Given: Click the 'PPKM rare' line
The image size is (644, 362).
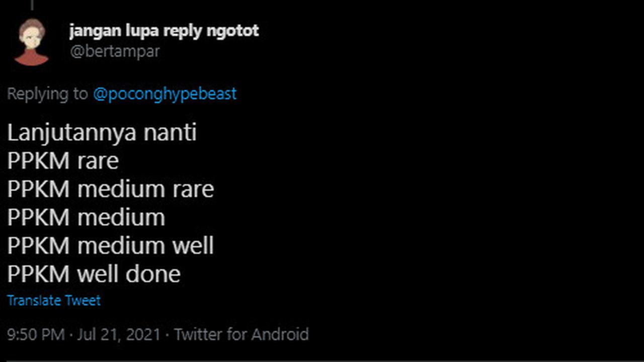Looking at the screenshot, I should (x=63, y=161).
